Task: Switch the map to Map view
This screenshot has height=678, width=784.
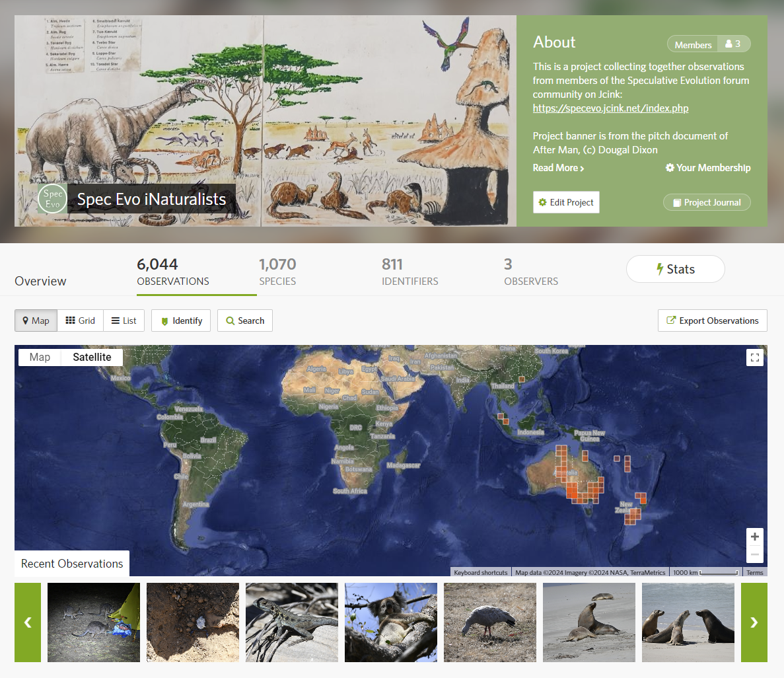Action: pyautogui.click(x=39, y=357)
